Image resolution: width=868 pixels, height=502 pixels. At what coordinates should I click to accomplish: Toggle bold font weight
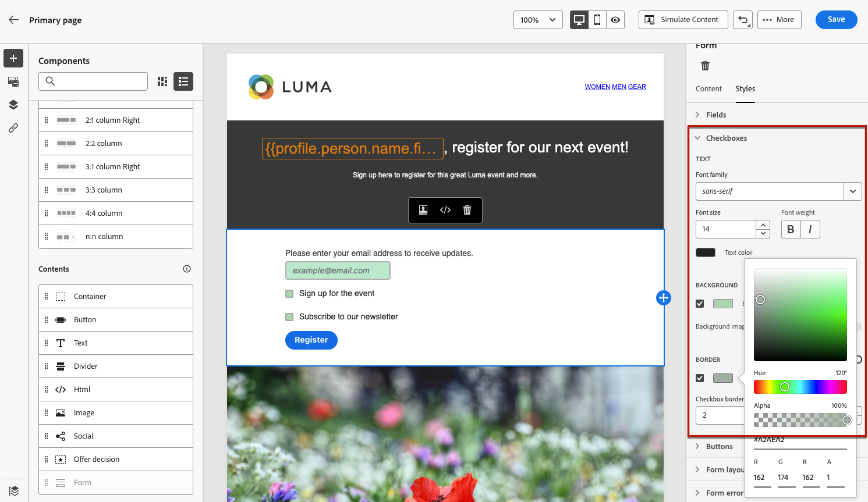pyautogui.click(x=791, y=229)
